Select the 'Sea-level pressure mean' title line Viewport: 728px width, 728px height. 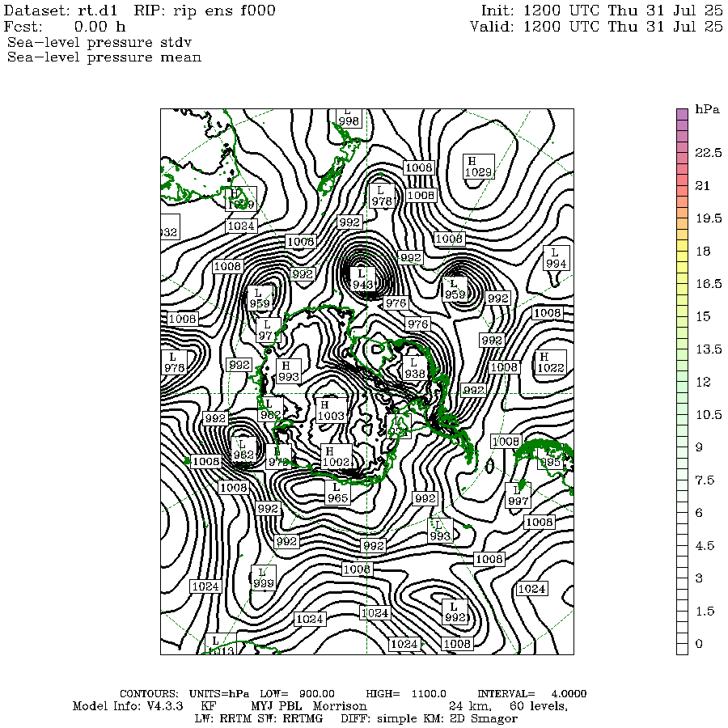[x=104, y=57]
